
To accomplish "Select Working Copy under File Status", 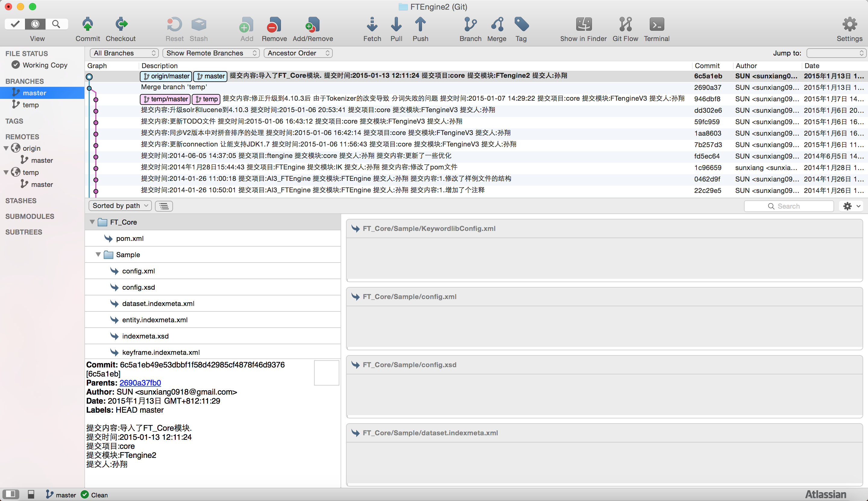I will coord(45,65).
